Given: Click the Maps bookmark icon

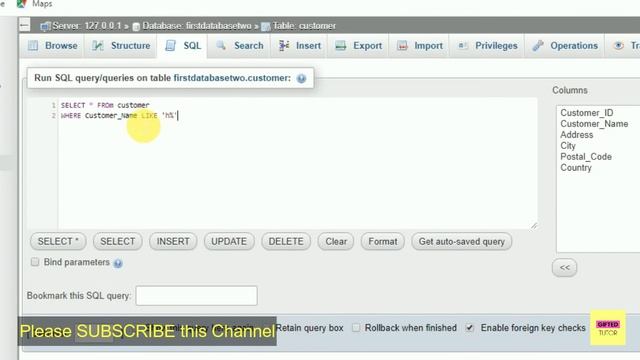Looking at the screenshot, I should [21, 4].
